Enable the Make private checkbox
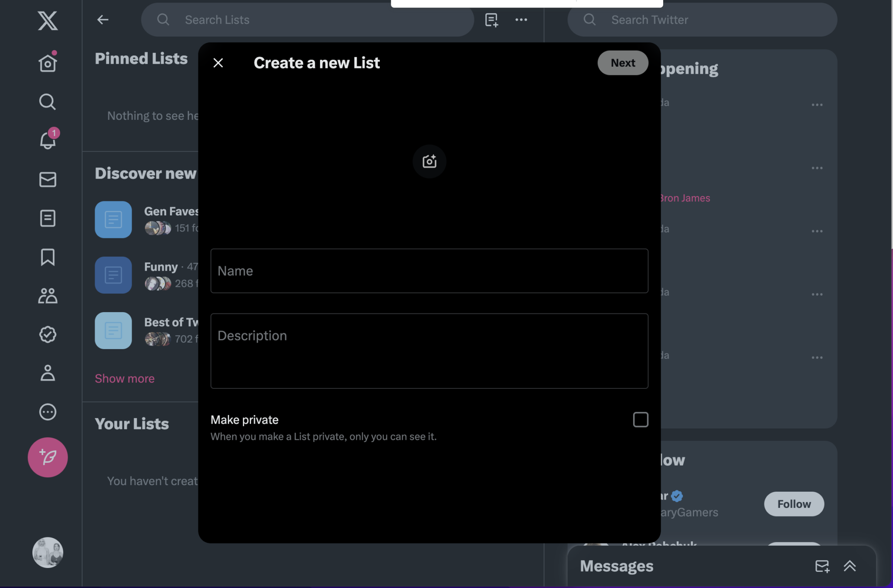 (x=640, y=419)
